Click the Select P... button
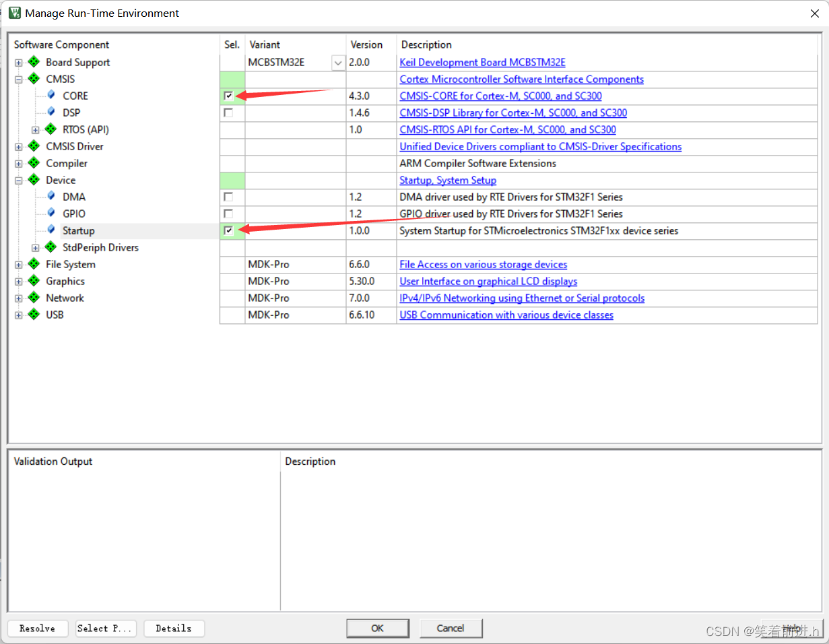Screen dimensions: 829x644 pos(106,628)
